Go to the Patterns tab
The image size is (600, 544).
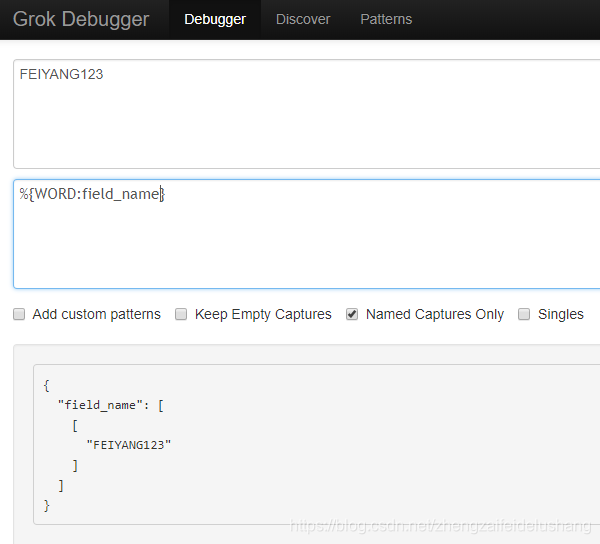pyautogui.click(x=386, y=19)
